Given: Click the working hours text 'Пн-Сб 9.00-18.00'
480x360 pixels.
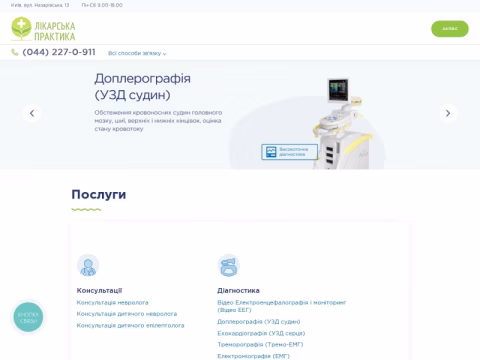Looking at the screenshot, I should point(102,5).
